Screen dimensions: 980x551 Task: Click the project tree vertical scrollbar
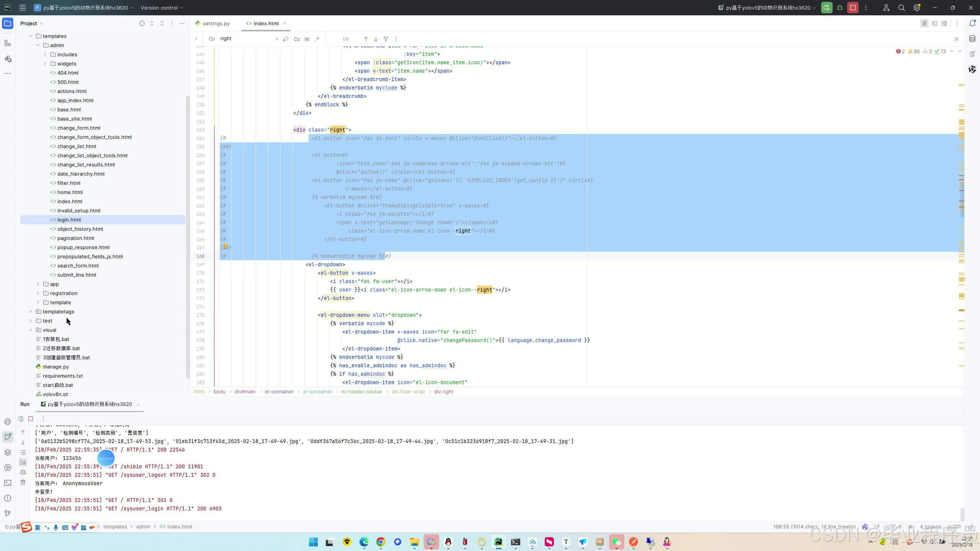click(188, 237)
